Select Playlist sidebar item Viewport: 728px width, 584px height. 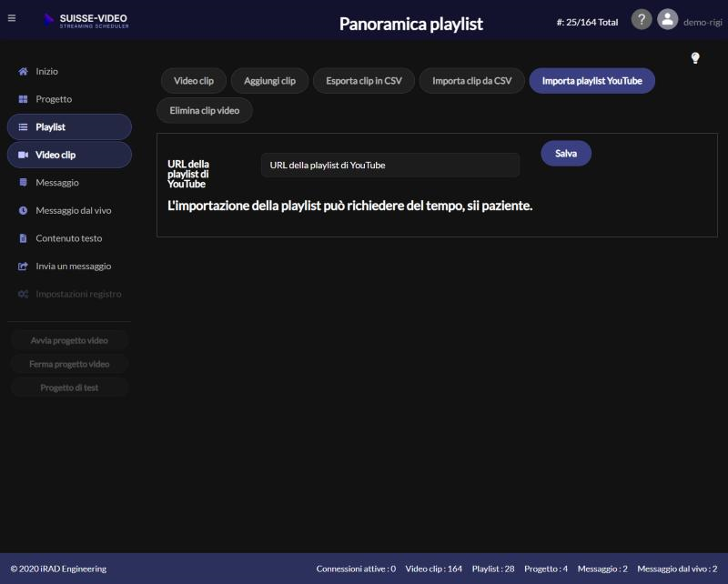(x=69, y=127)
